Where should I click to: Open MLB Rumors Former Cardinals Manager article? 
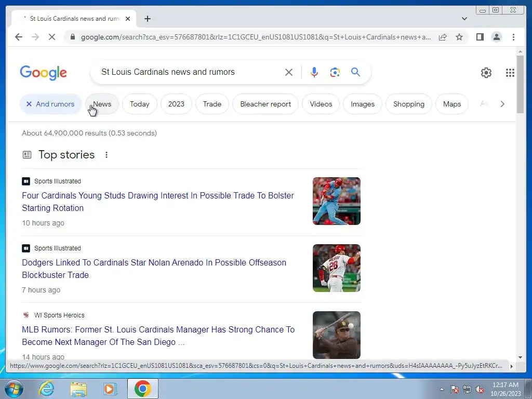[158, 336]
